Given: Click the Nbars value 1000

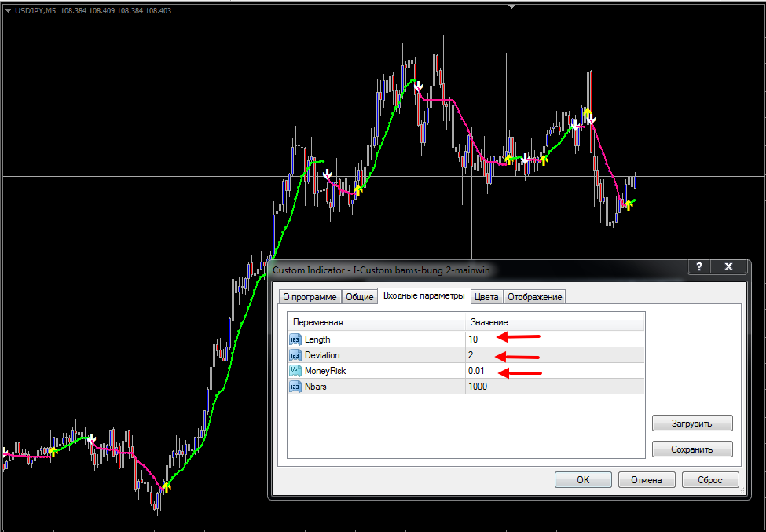Looking at the screenshot, I should click(x=478, y=387).
